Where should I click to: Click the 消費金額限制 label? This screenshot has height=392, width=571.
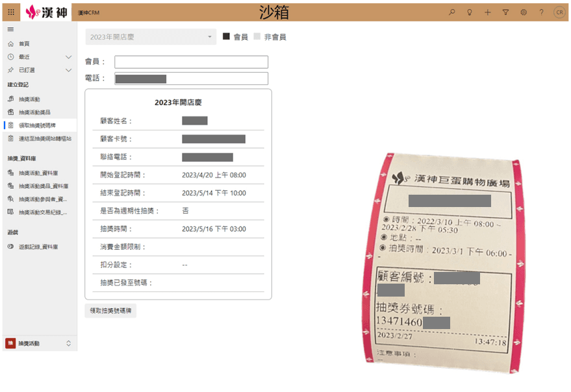[123, 247]
